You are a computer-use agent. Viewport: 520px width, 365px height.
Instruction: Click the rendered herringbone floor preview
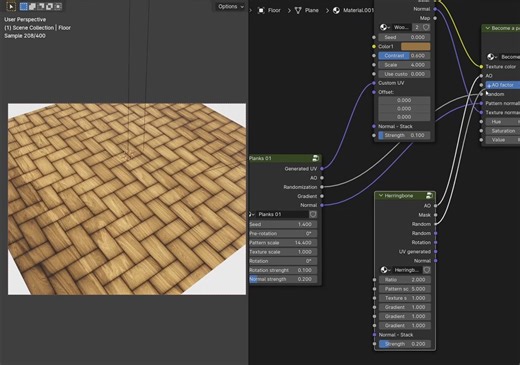coord(127,199)
